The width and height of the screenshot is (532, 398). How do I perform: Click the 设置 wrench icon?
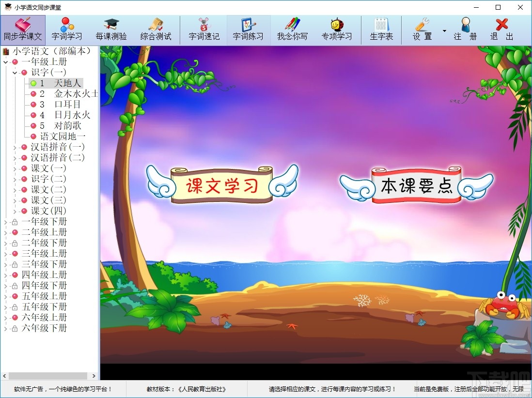[x=422, y=29]
